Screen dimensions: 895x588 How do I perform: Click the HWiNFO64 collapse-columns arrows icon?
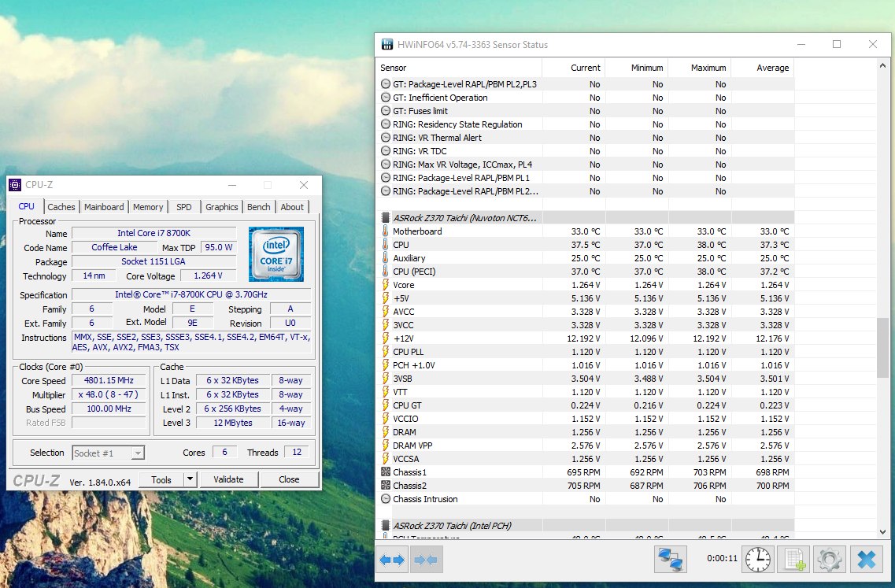(426, 560)
